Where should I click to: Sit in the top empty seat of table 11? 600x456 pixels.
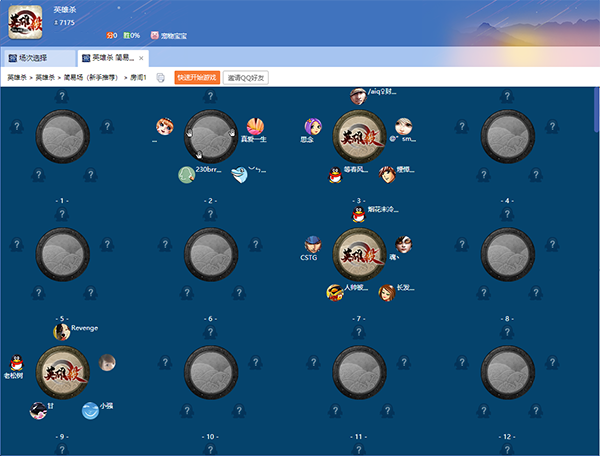click(359, 332)
